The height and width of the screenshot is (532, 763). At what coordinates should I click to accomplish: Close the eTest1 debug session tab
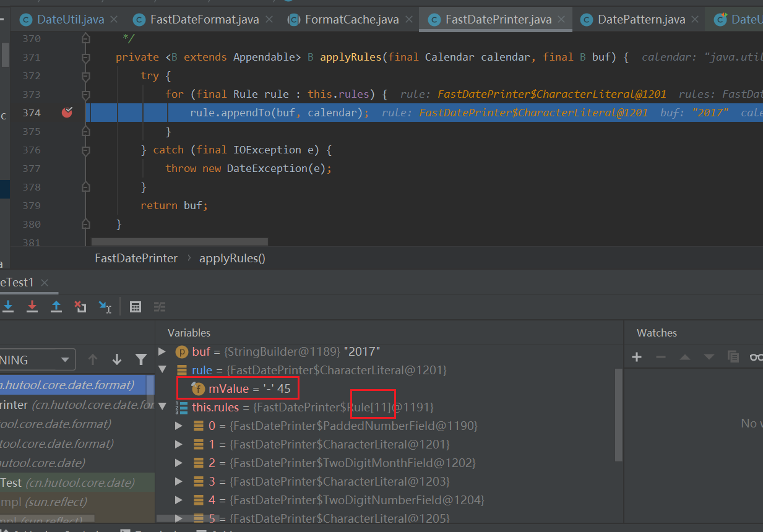point(45,283)
